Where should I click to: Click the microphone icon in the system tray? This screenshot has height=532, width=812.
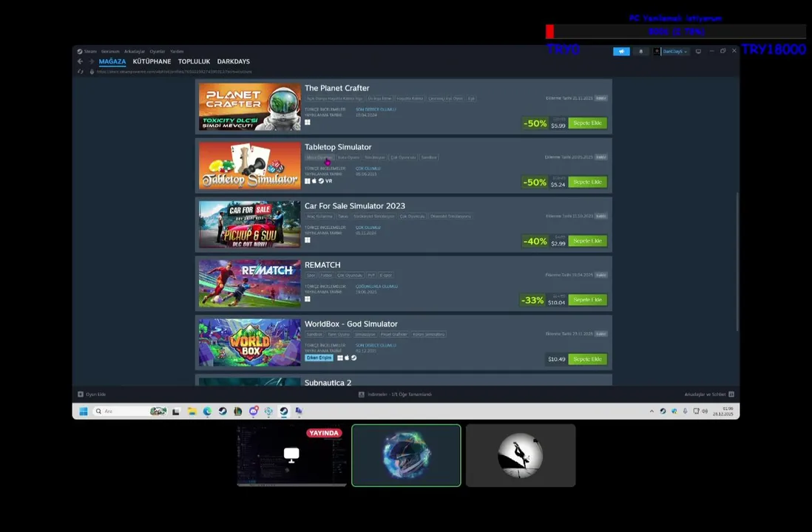point(685,412)
